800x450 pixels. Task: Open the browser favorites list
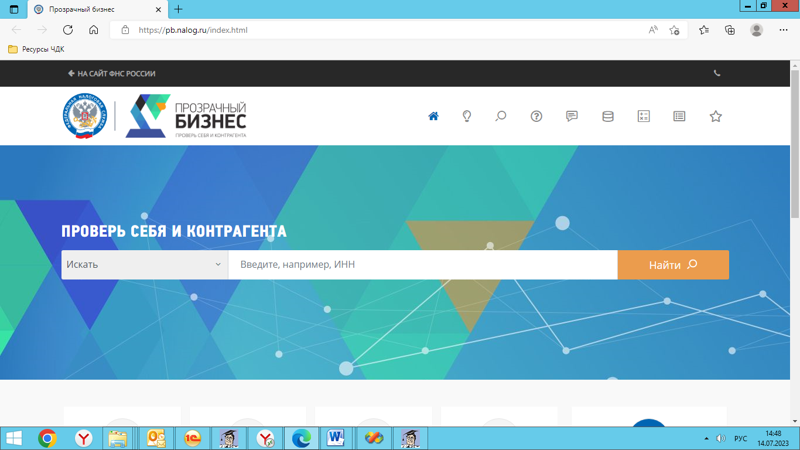704,30
